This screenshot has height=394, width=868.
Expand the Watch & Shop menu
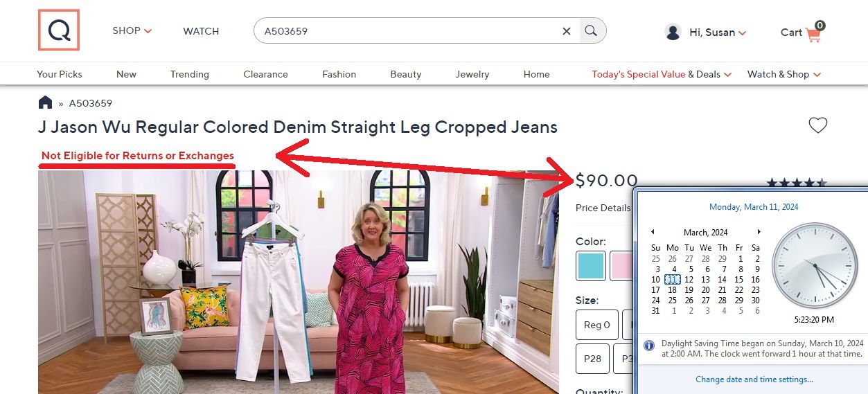tap(783, 74)
